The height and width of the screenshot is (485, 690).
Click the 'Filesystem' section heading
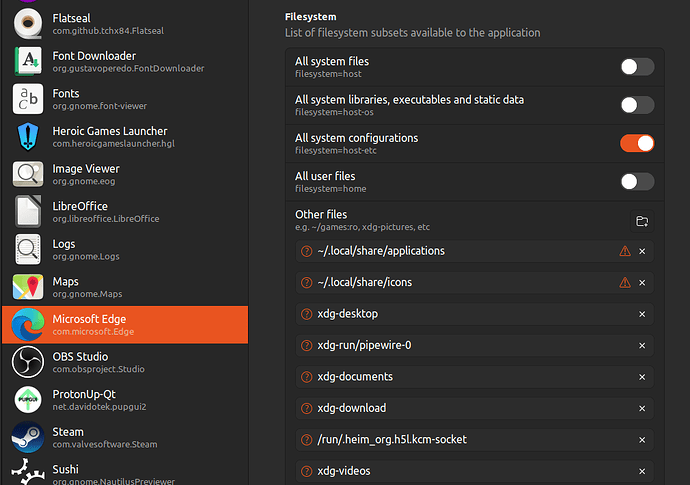click(311, 17)
